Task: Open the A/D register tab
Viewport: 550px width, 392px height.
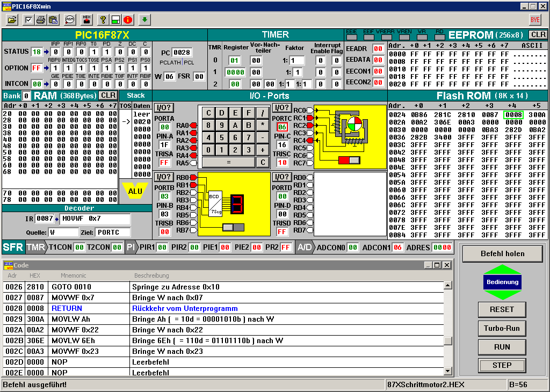Action: pyautogui.click(x=305, y=247)
